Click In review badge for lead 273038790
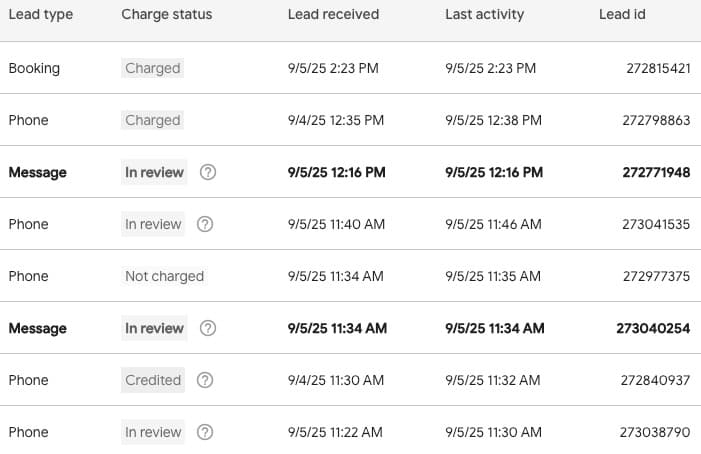Image resolution: width=701 pixels, height=454 pixels. tap(153, 432)
